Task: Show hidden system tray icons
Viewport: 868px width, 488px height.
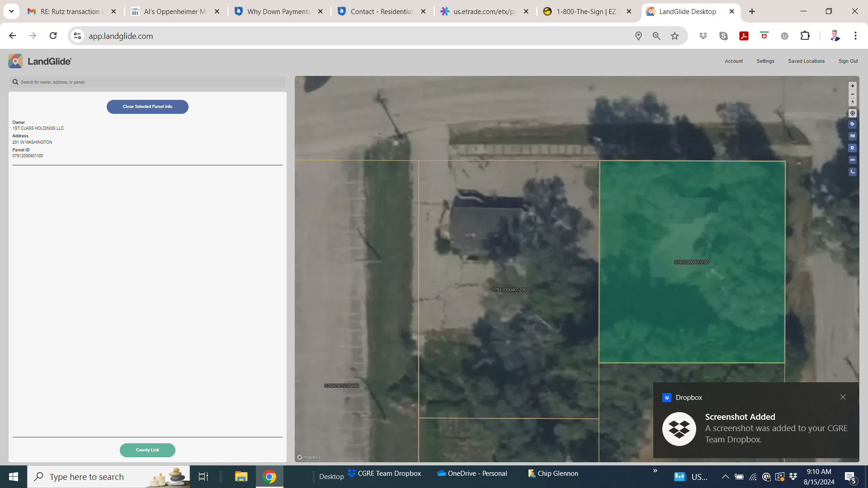Action: click(725, 477)
